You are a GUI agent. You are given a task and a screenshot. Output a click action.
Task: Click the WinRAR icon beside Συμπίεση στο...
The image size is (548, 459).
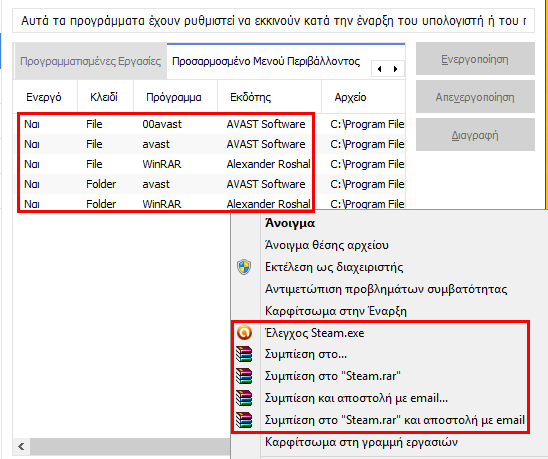[x=244, y=354]
